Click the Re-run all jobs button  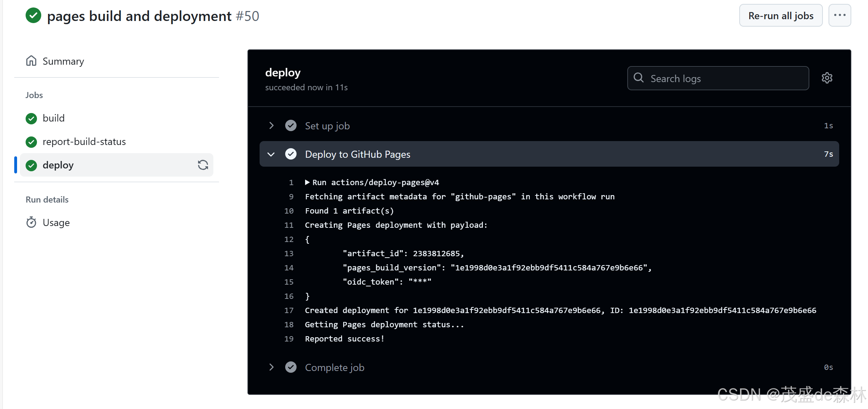coord(781,16)
